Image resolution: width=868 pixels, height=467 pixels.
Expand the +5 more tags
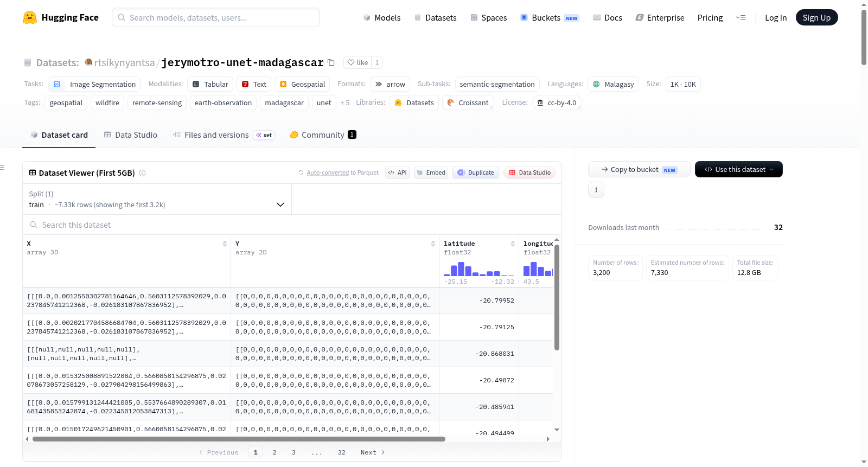(x=345, y=103)
